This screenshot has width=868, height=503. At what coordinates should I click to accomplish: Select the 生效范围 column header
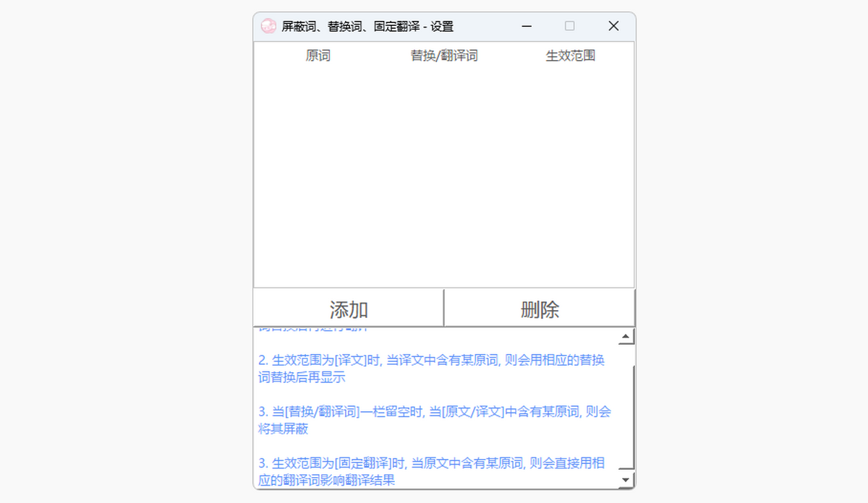pos(570,56)
